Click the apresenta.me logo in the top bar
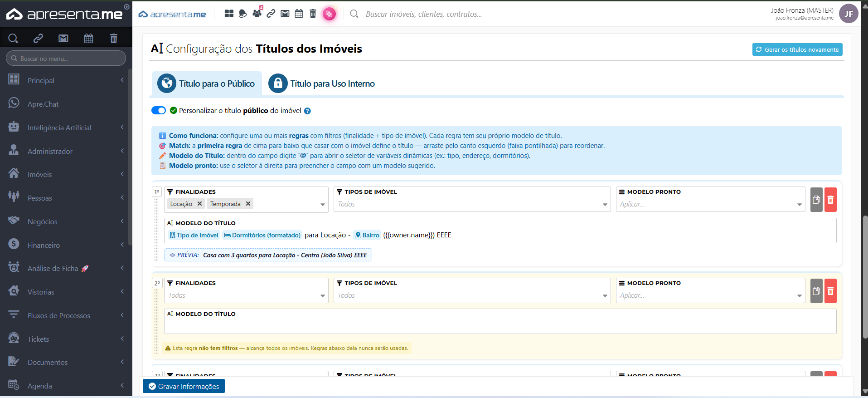The image size is (868, 398). tap(172, 14)
